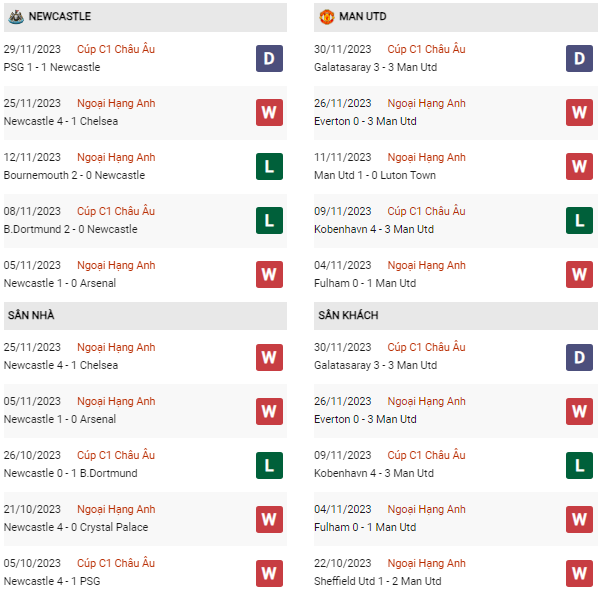This screenshot has width=600, height=594.
Task: Open the Ngoại Hạng Anh link for 12/11/2023
Action: click(118, 157)
